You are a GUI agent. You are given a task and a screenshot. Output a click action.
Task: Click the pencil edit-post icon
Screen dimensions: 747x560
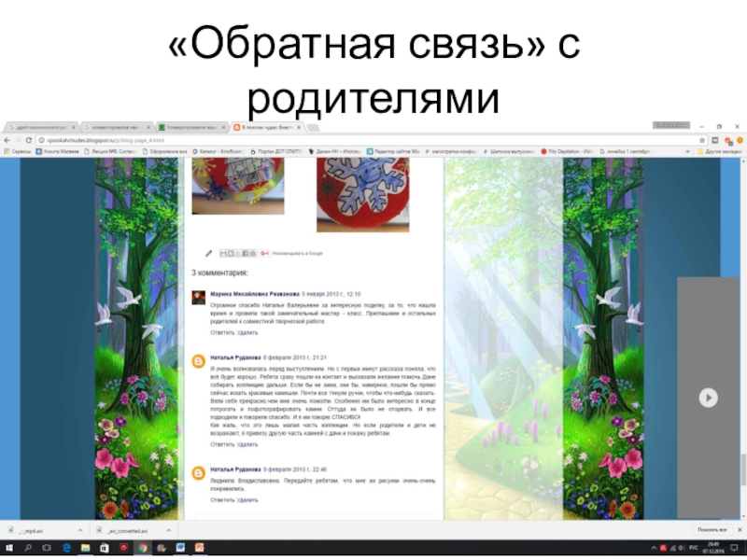tap(208, 253)
